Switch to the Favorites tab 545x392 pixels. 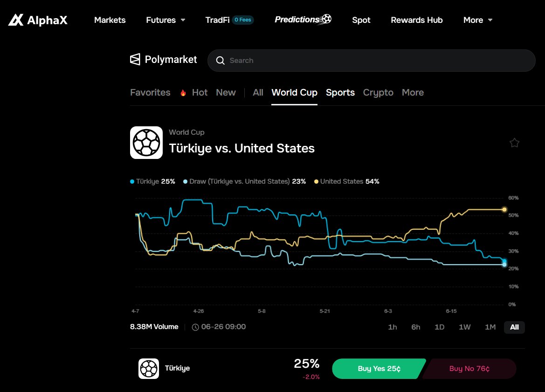[150, 92]
